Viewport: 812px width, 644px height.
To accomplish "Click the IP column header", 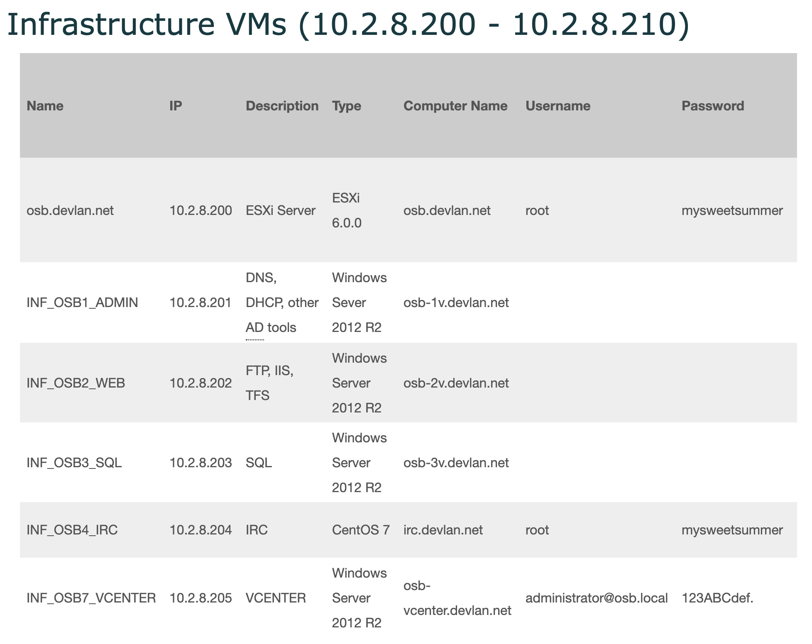I will click(x=176, y=106).
